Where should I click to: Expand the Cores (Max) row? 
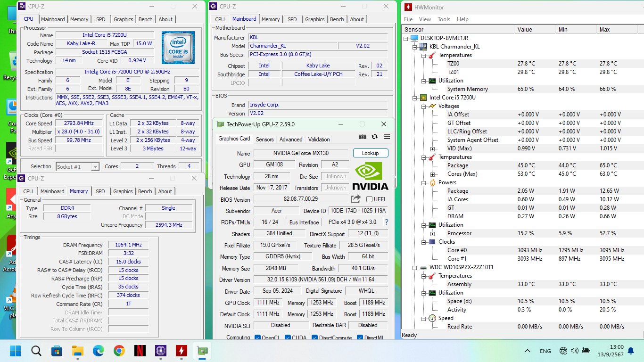pyautogui.click(x=432, y=174)
